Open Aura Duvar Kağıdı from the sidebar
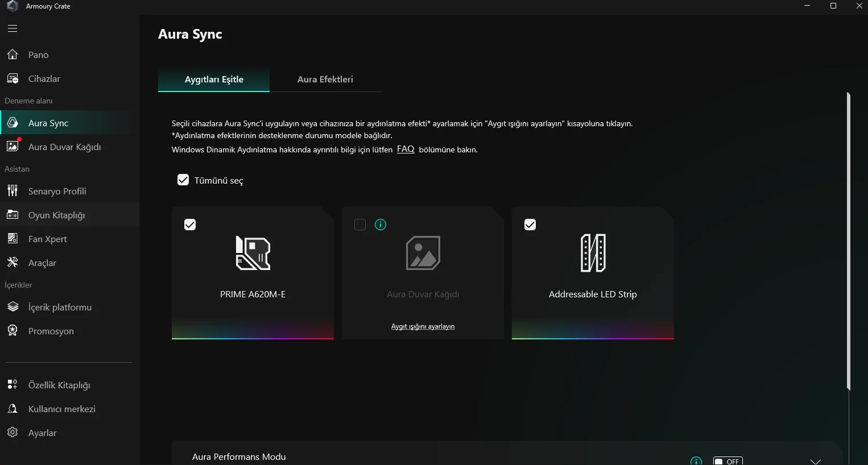The image size is (868, 465). pyautogui.click(x=69, y=147)
